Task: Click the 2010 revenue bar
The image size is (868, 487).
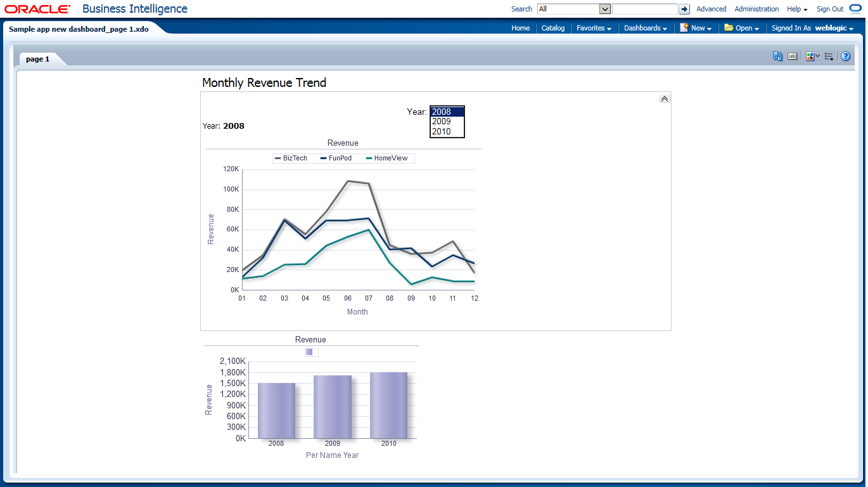Action: pos(388,405)
